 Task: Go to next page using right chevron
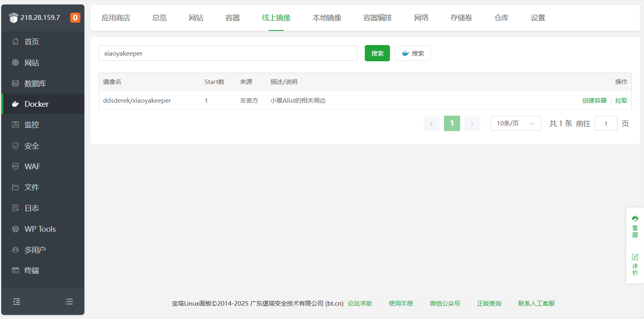472,123
